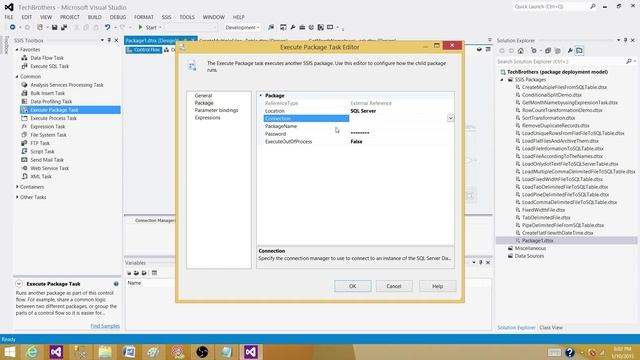This screenshot has height=360, width=640.
Task: Collapse Favorites group in toolbox
Action: pyautogui.click(x=17, y=49)
